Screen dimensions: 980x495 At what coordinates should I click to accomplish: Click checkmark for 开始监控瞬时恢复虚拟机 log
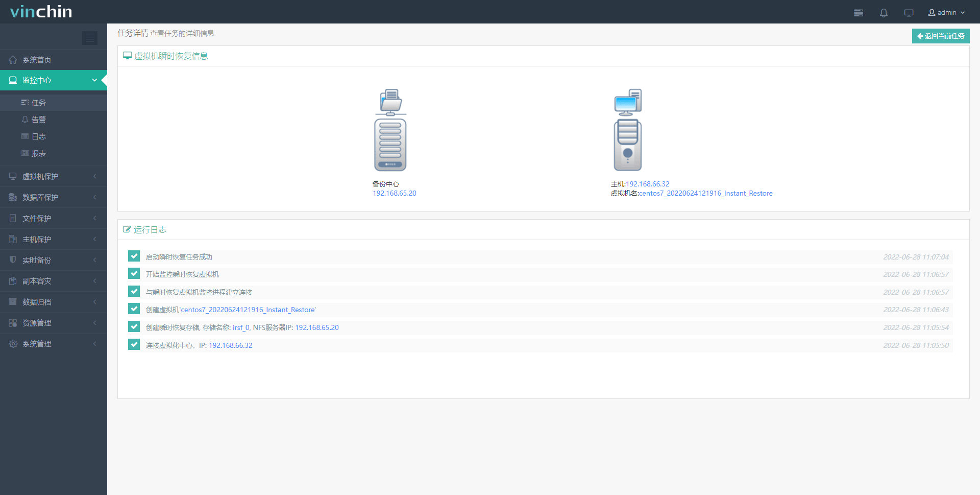[134, 274]
